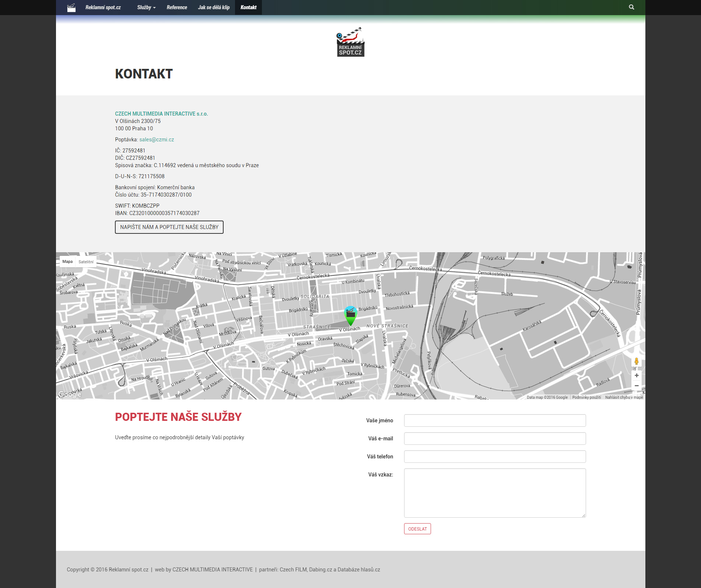Click into the Váš vzkaz textarea
The height and width of the screenshot is (588, 701).
tap(495, 493)
